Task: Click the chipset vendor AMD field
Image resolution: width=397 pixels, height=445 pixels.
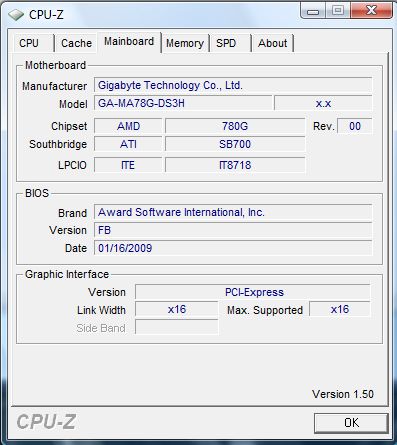Action: coord(128,126)
